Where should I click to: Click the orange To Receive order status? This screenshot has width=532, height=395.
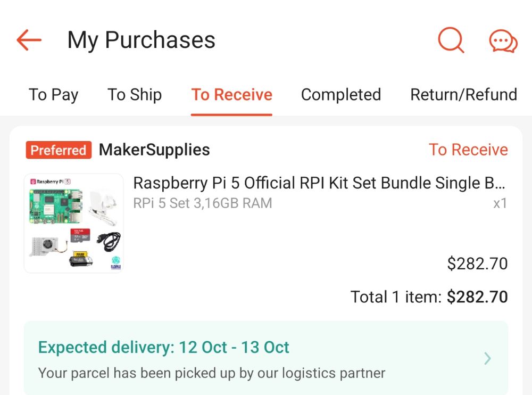click(468, 150)
